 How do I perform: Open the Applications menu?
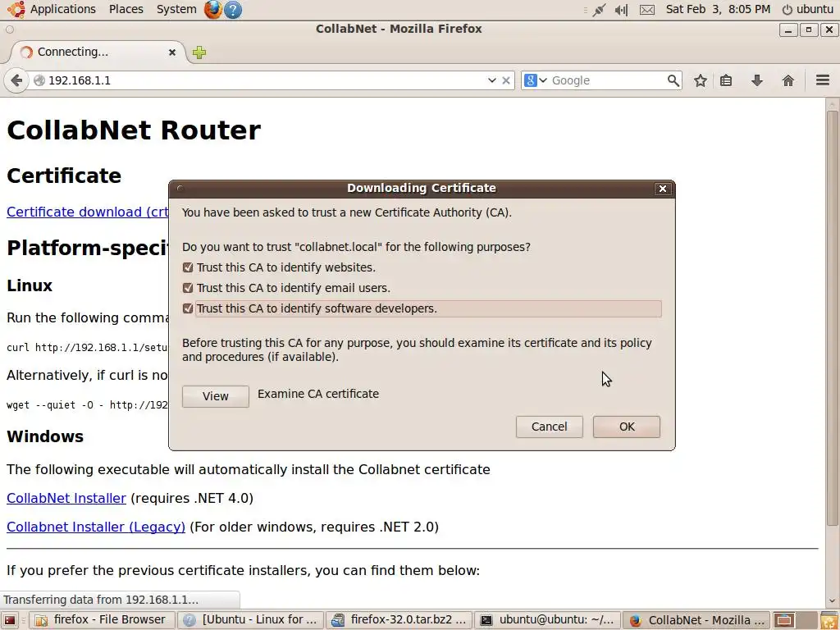[62, 9]
